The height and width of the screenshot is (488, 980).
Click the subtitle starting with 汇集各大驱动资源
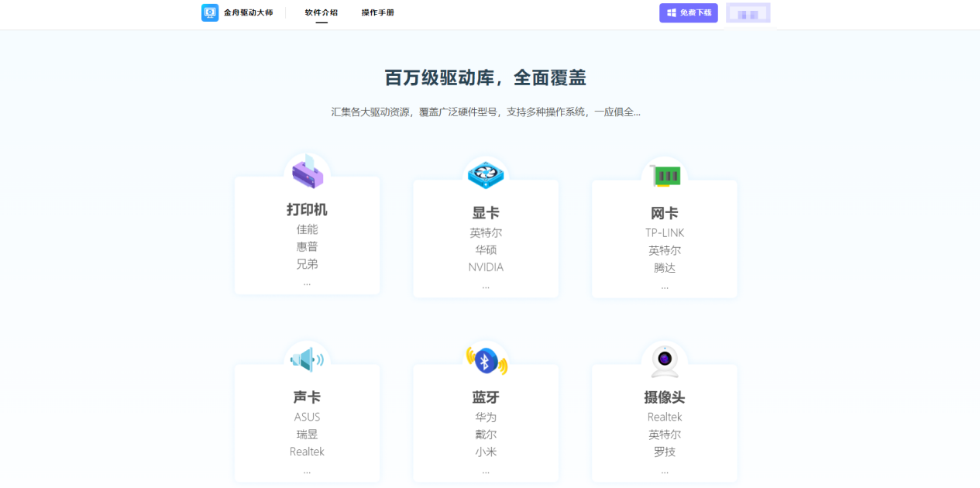click(x=486, y=112)
